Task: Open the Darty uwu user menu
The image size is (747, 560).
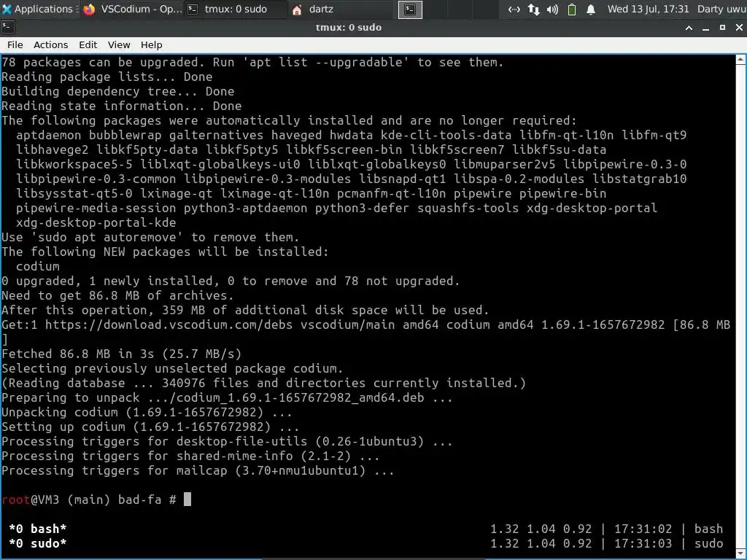Action: coord(721,9)
